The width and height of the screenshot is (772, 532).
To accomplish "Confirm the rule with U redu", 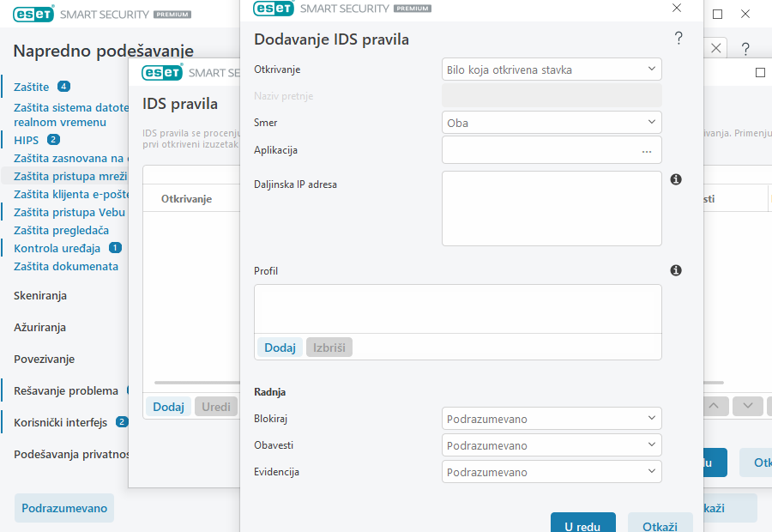I will 582,523.
